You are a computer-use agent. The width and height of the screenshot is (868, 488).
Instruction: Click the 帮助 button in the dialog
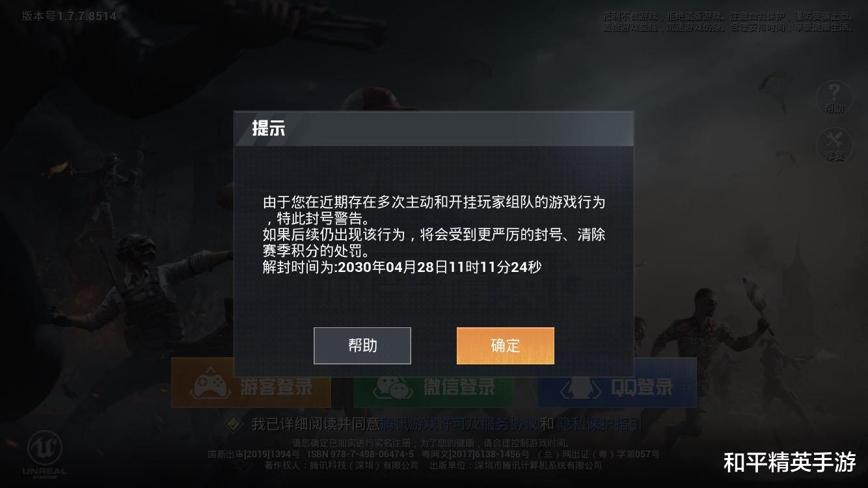[362, 346]
